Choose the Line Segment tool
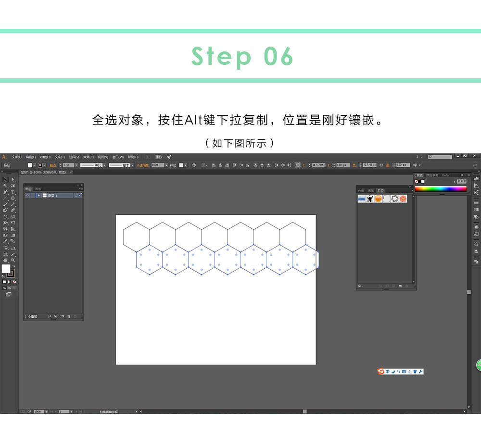The width and height of the screenshot is (481, 448). [x=5, y=199]
